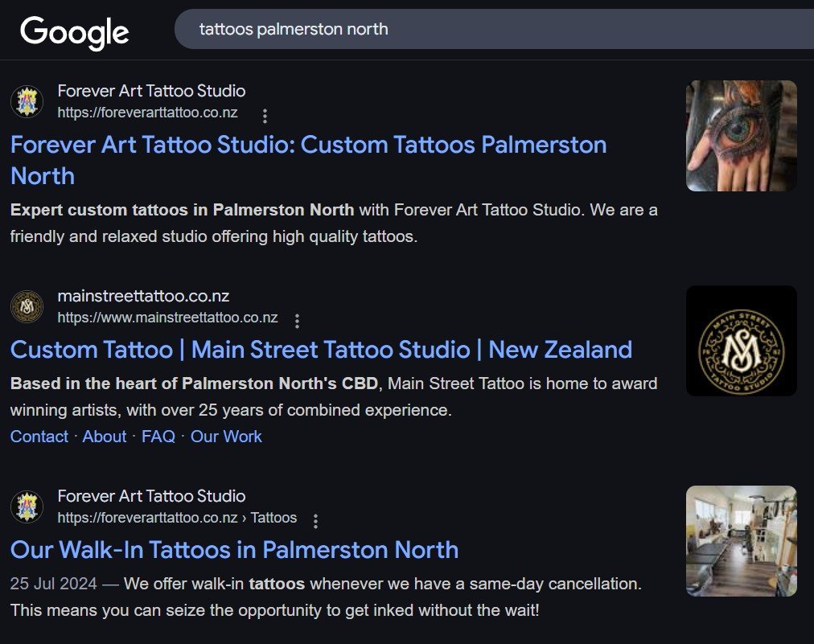The width and height of the screenshot is (814, 644).
Task: Click the Main Street Tattoo favicon icon
Action: [x=27, y=307]
